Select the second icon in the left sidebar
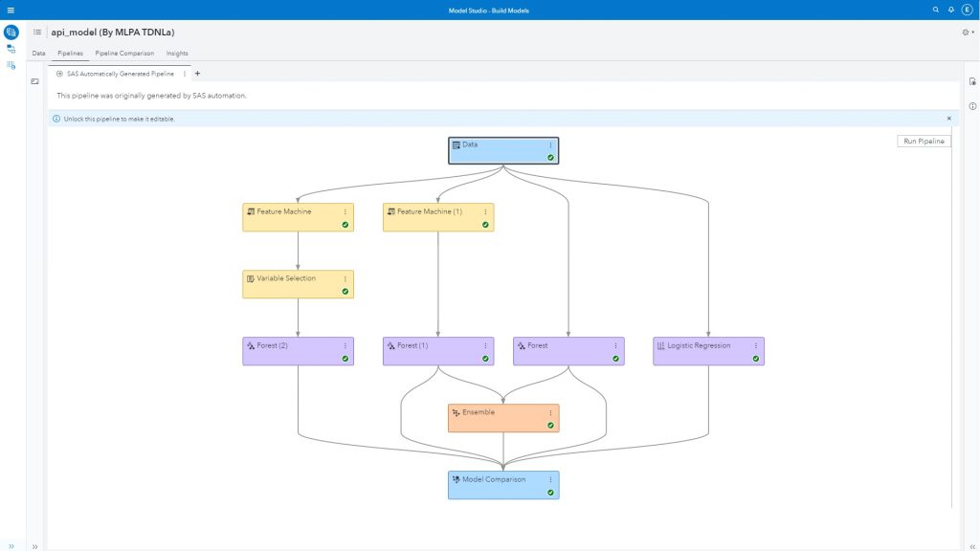Screen dimensions: 980x551 10,48
